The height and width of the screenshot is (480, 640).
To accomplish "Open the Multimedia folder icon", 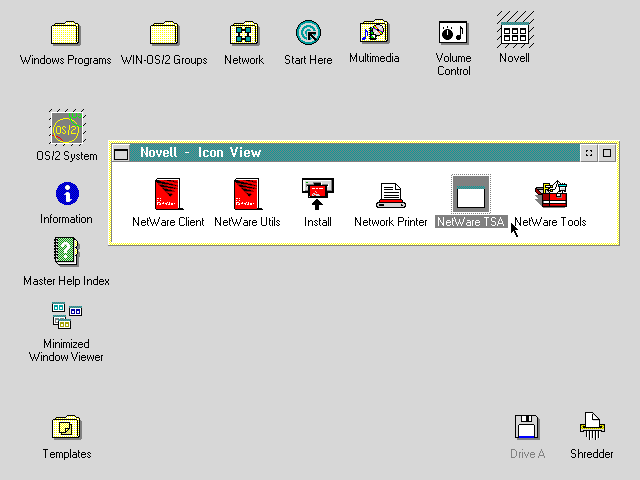I will point(374,31).
